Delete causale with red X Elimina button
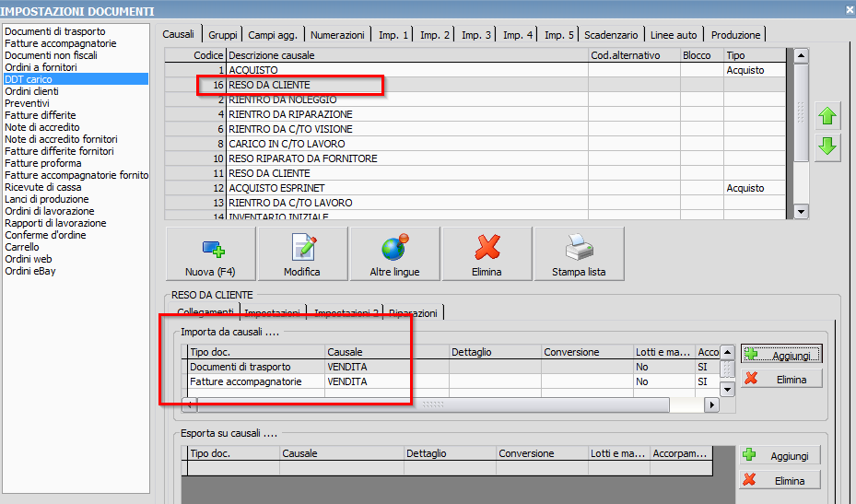The image size is (856, 504). tap(487, 254)
